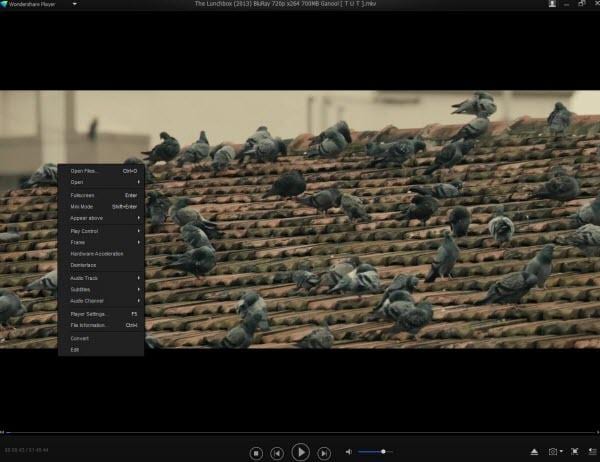Open the Subtitles submenu
This screenshot has height=462, width=600.
[x=101, y=289]
